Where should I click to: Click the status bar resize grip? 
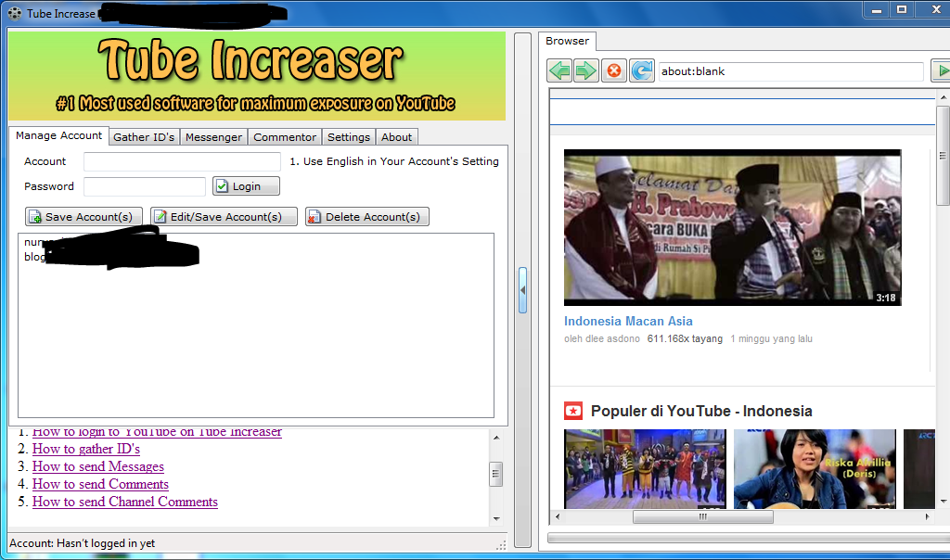pos(501,545)
